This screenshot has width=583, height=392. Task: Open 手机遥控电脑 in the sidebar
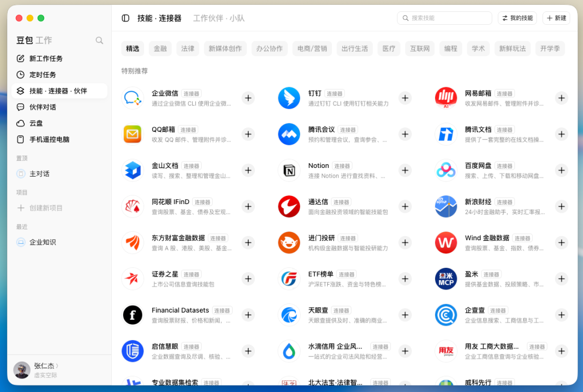point(59,139)
